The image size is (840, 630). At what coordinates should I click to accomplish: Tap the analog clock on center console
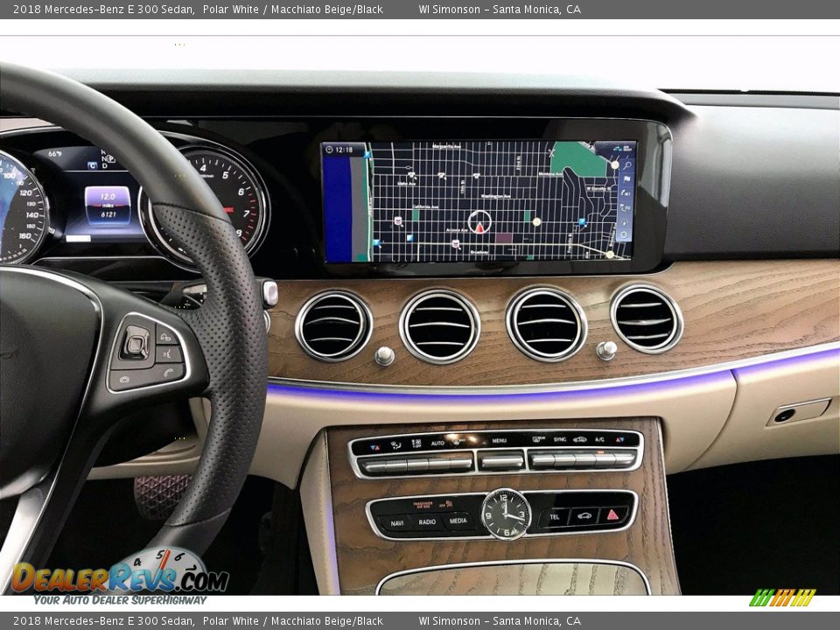(x=506, y=514)
